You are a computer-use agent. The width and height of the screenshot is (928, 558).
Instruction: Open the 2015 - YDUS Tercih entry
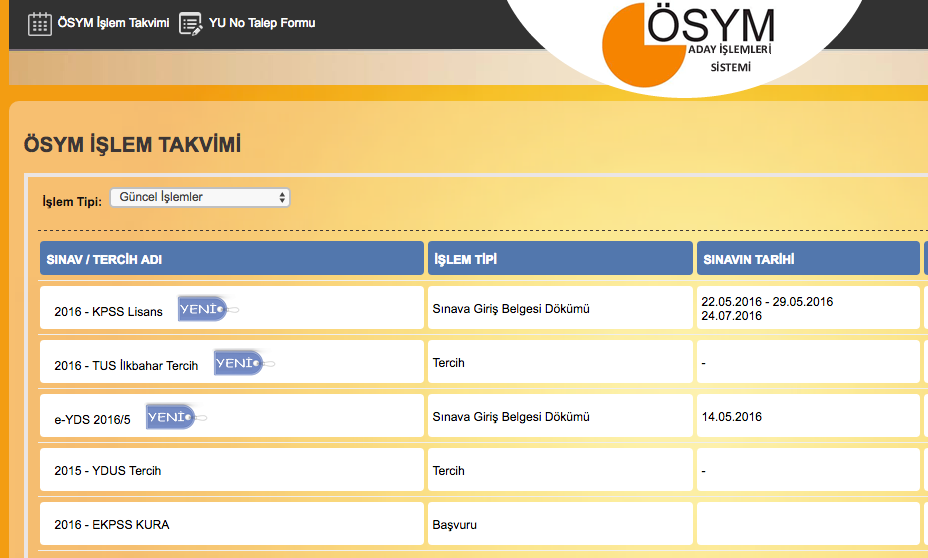pos(107,471)
